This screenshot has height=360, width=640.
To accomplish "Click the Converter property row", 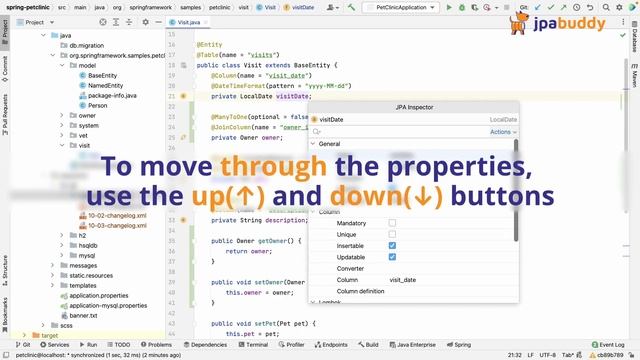I will point(412,269).
